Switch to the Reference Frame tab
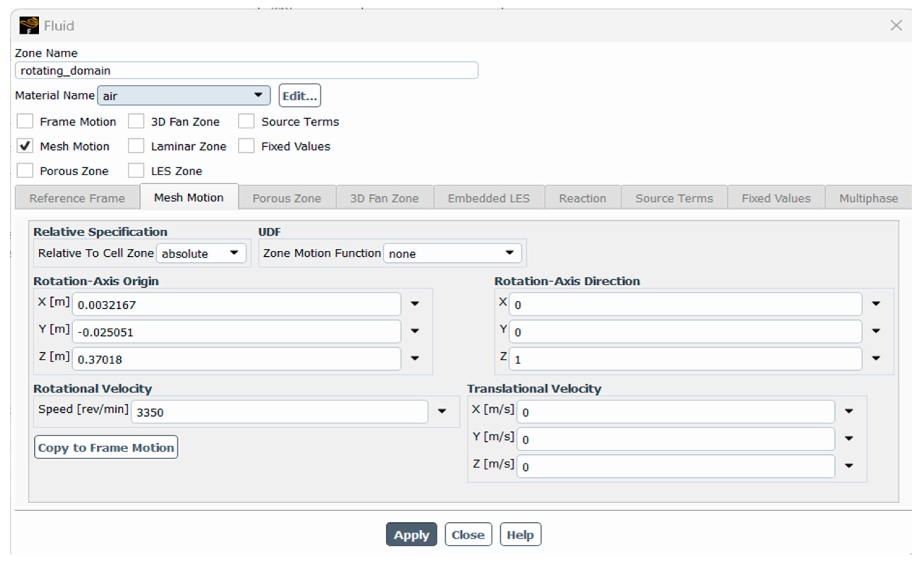Viewport: 924px width, 565px height. [x=77, y=198]
